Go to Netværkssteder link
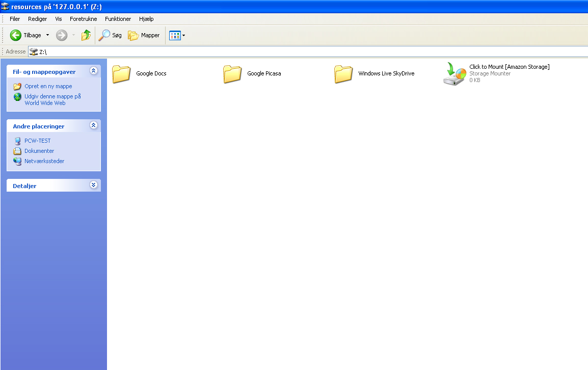This screenshot has height=370, width=588. [x=44, y=161]
